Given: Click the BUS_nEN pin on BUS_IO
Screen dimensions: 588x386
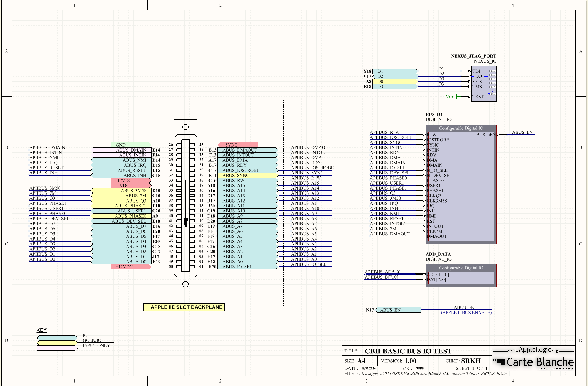Looking at the screenshot, I should pyautogui.click(x=486, y=135).
